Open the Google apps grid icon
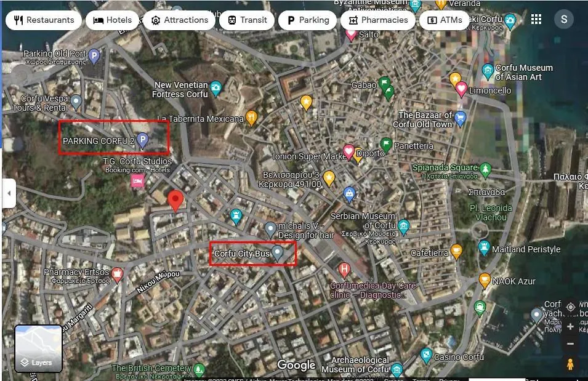This screenshot has width=588, height=381. [x=536, y=20]
